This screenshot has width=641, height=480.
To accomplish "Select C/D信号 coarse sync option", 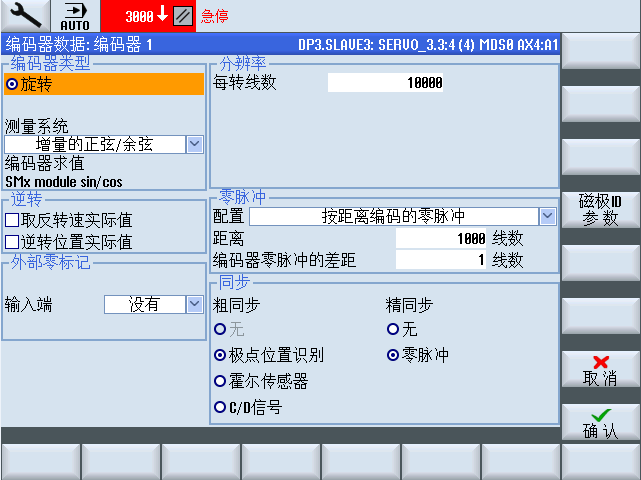I will [220, 407].
